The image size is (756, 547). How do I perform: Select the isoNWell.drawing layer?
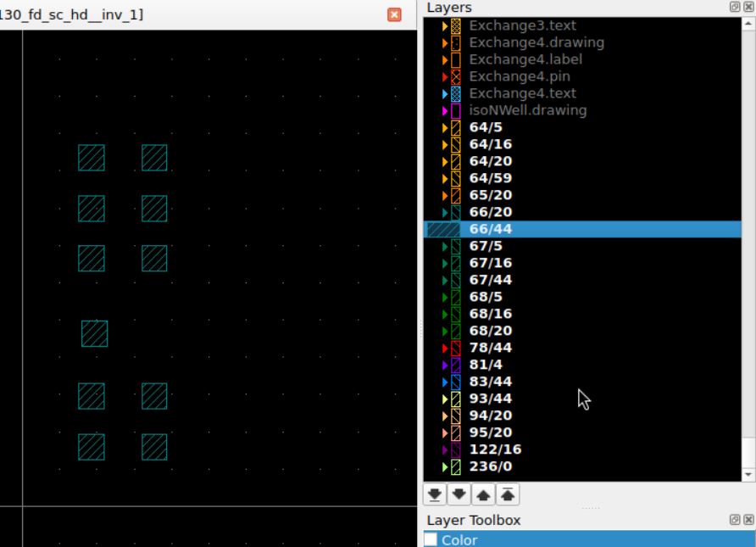527,110
